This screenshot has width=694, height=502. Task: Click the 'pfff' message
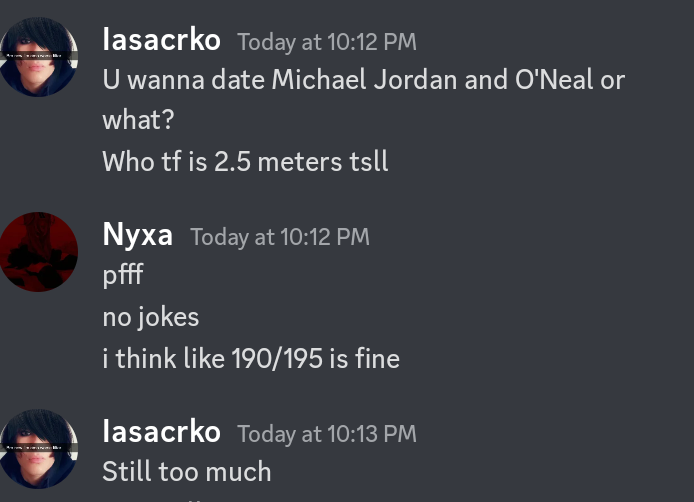(x=123, y=274)
